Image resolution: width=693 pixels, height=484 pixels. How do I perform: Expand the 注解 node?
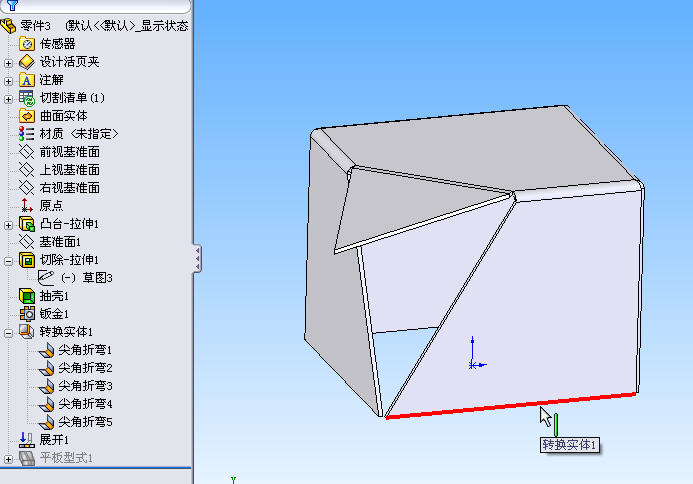[x=8, y=81]
